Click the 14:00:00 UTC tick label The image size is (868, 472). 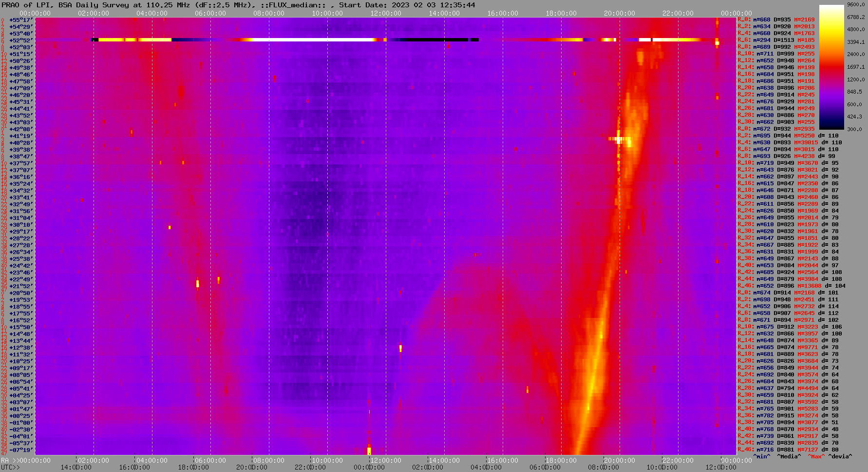tap(75, 467)
